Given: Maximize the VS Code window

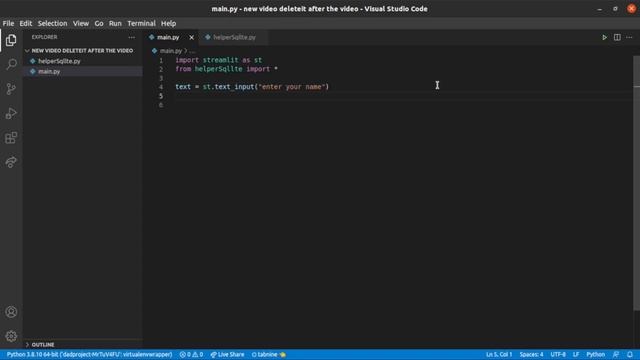Looking at the screenshot, I should point(615,9).
